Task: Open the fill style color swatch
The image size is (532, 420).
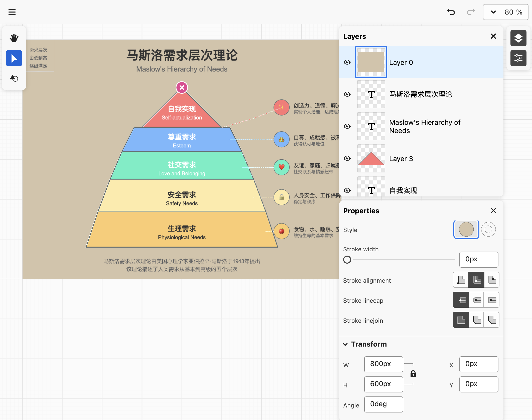Action: 466,230
